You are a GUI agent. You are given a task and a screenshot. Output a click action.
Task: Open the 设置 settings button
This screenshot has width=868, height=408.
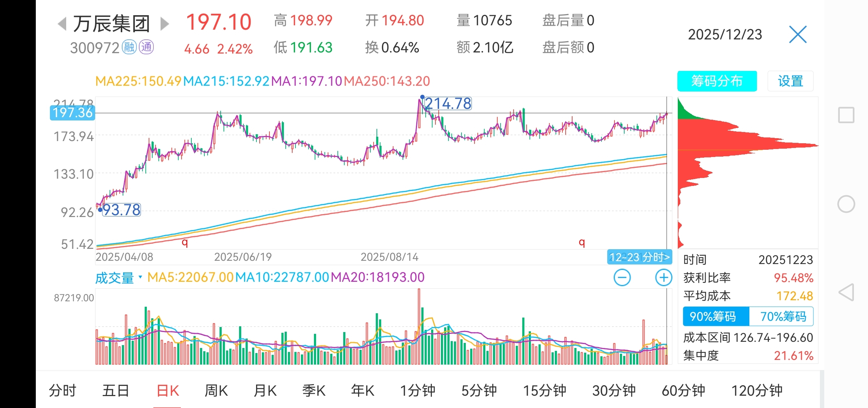click(x=790, y=81)
